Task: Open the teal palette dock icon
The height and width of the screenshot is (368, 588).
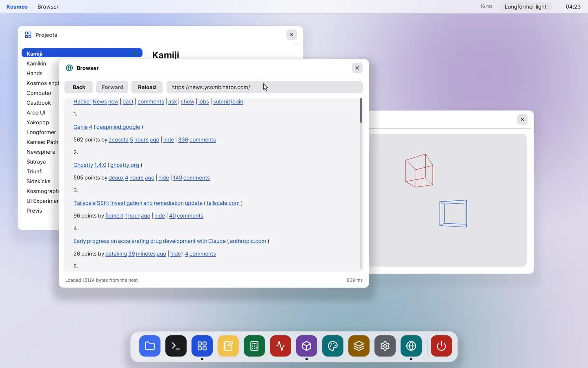Action: point(333,346)
